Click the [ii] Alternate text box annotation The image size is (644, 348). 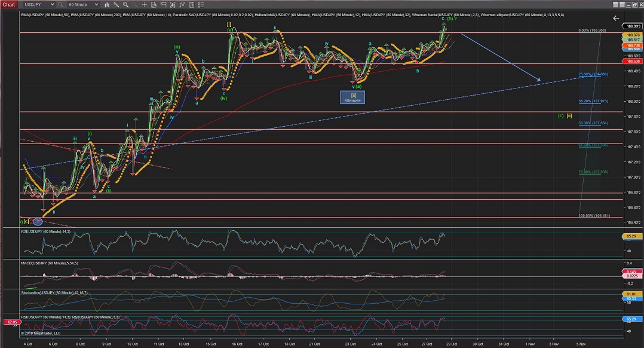pos(353,97)
